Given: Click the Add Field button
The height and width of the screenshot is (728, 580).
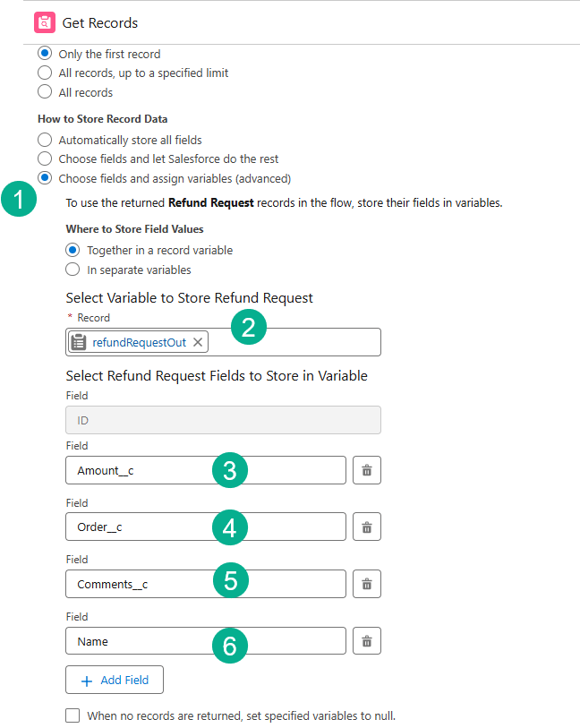Looking at the screenshot, I should pos(115,680).
